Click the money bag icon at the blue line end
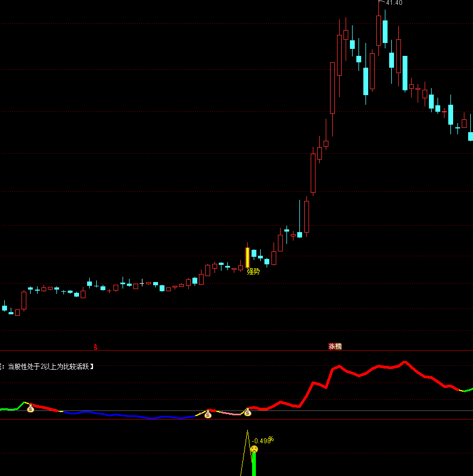Image resolution: width=473 pixels, height=476 pixels. (x=209, y=416)
